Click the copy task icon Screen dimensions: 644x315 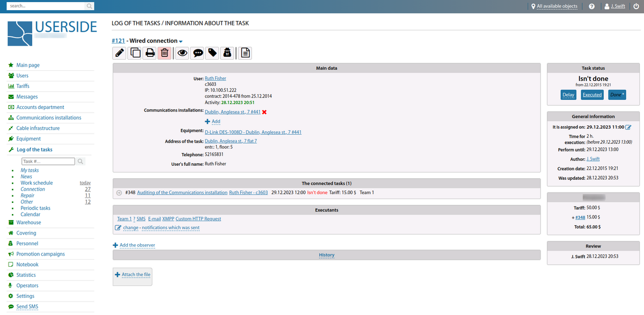tap(135, 53)
